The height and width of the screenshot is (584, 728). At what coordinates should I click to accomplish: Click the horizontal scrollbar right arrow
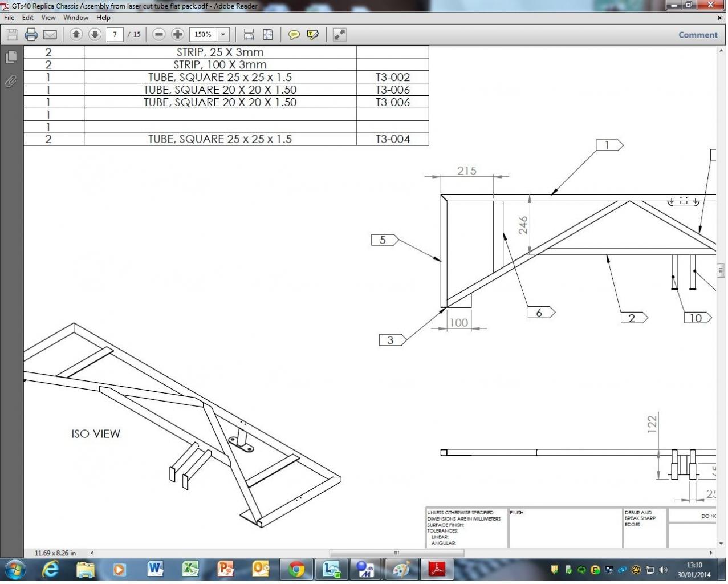tap(711, 553)
